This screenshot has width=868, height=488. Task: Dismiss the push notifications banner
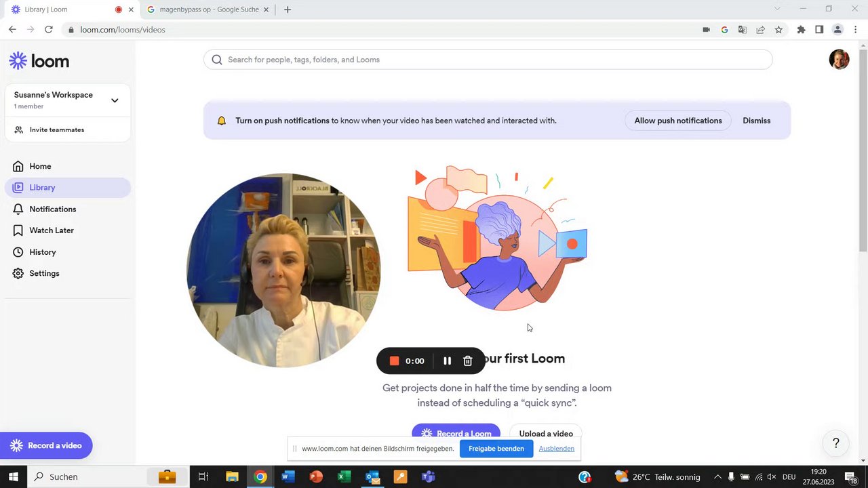point(757,121)
